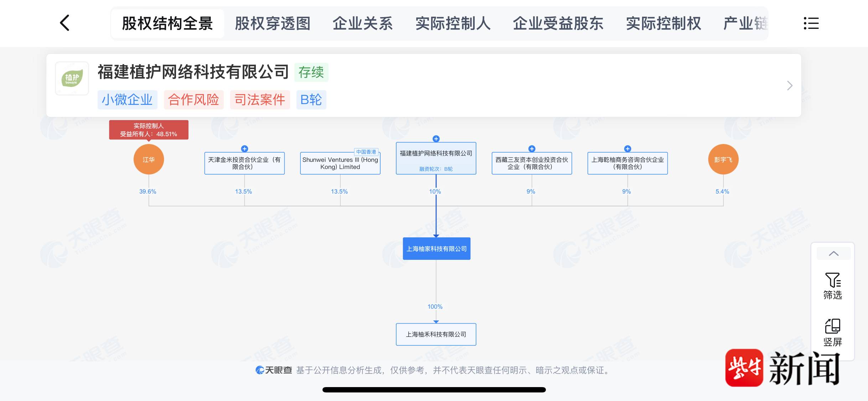The image size is (868, 401).
Task: Switch to the 实际控制人 tab
Action: (453, 24)
